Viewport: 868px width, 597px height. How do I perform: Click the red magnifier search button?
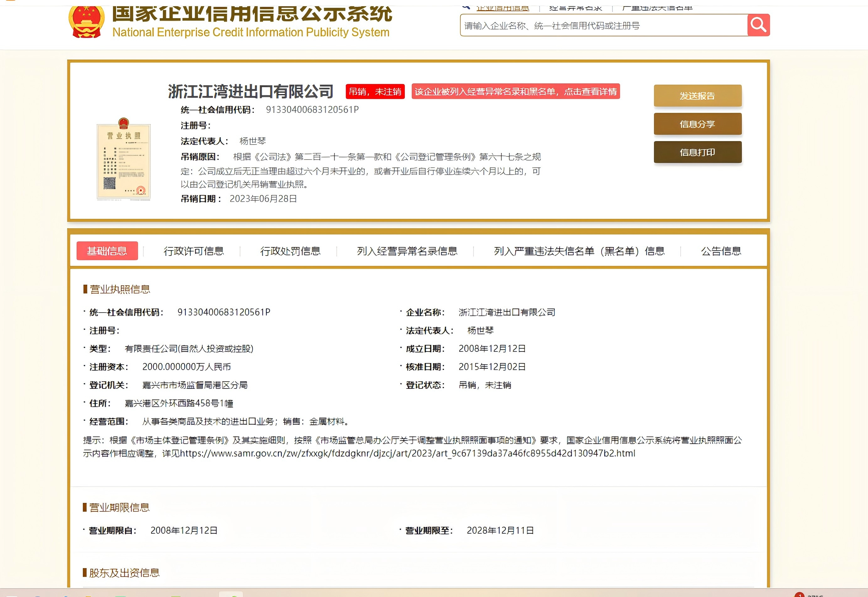coord(758,25)
